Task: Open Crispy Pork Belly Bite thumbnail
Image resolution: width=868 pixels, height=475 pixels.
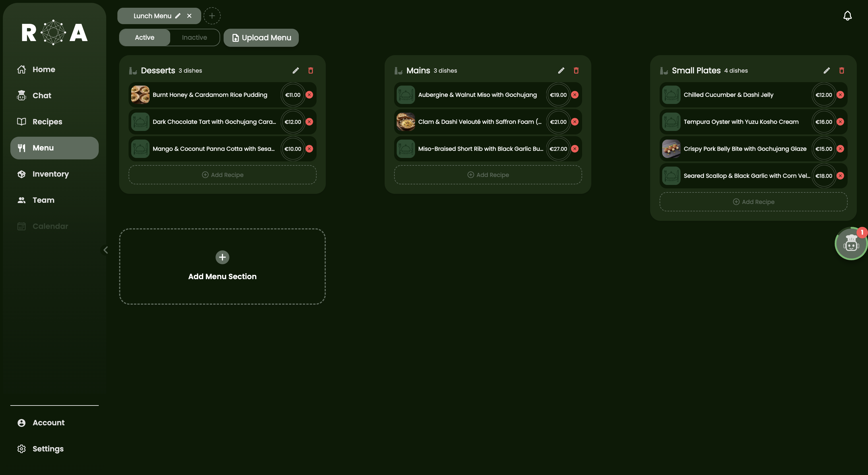Action: click(671, 149)
